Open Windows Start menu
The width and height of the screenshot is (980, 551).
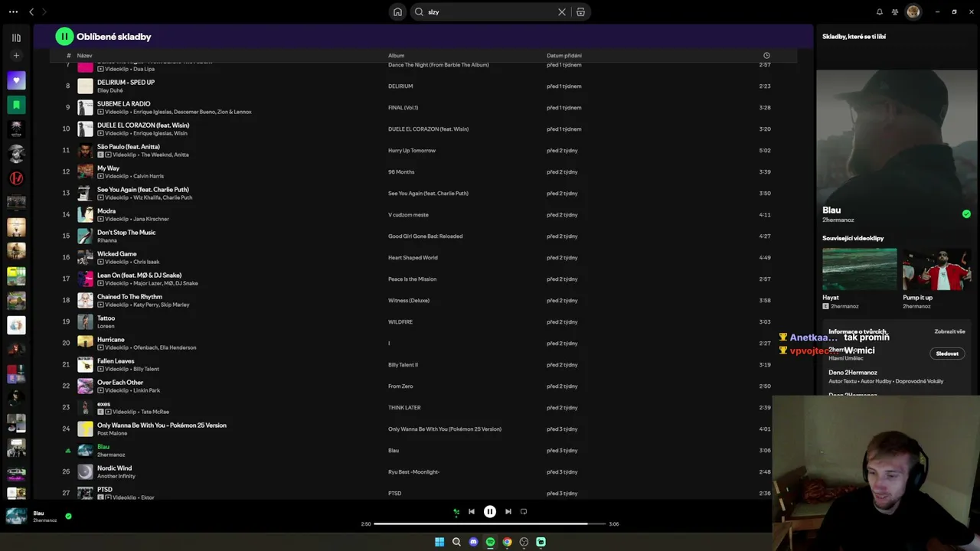[439, 542]
